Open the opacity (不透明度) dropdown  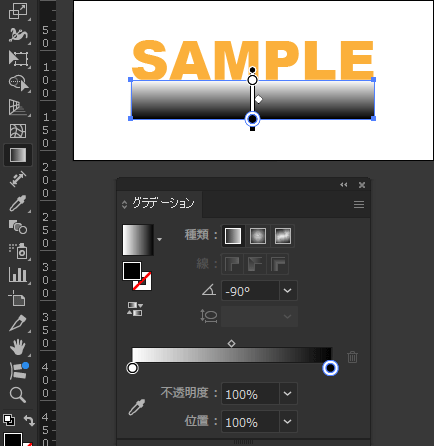[288, 394]
